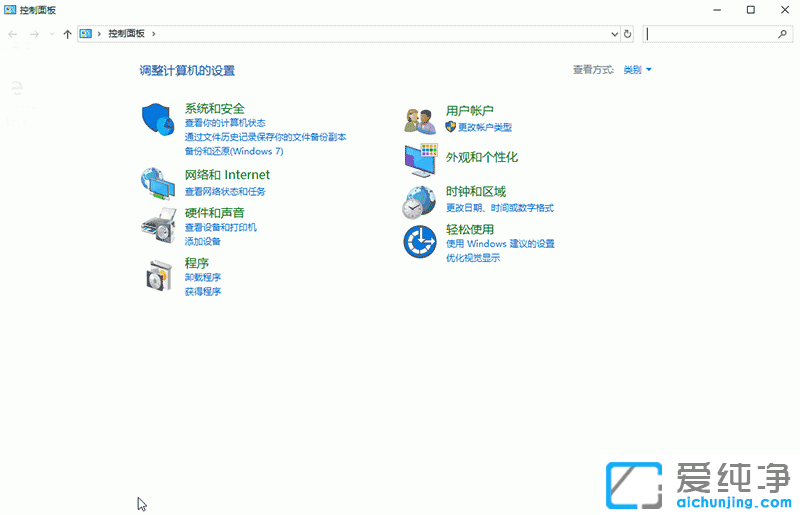Click the Hardware and Sound printer icon

(x=158, y=226)
